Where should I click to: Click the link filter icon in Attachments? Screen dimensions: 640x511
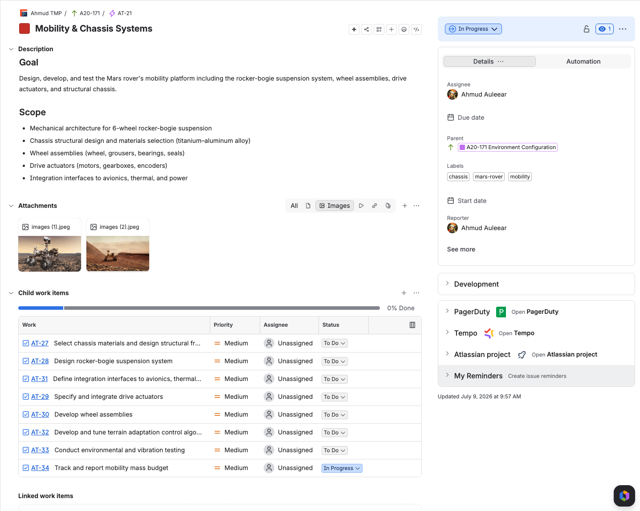click(x=374, y=206)
